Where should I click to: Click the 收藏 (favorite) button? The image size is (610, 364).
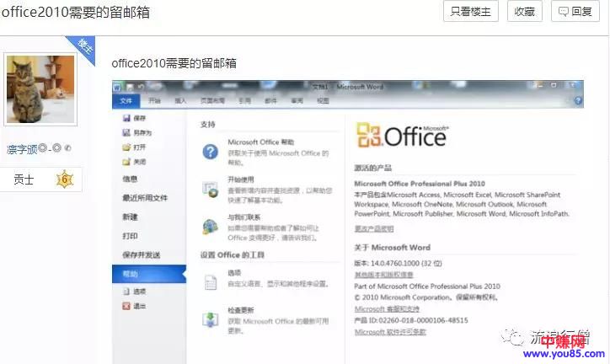(524, 11)
